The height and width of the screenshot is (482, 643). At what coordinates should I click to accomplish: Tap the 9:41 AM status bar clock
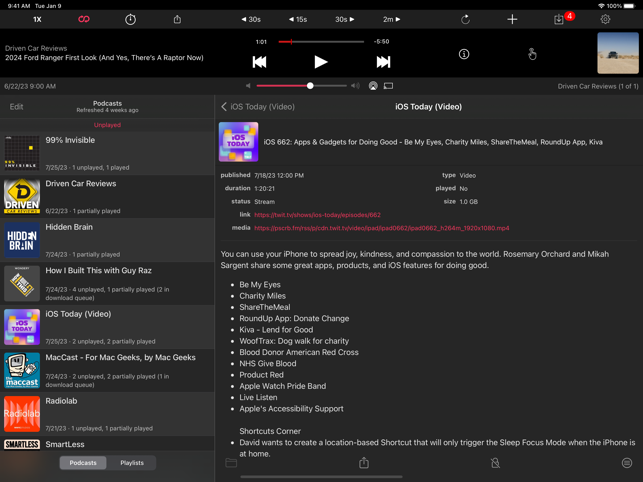19,6
